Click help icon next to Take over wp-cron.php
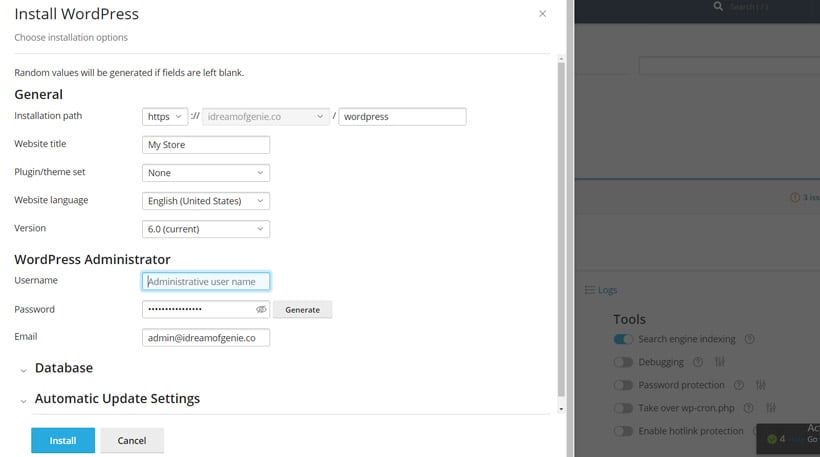This screenshot has height=457, width=820. (x=749, y=408)
